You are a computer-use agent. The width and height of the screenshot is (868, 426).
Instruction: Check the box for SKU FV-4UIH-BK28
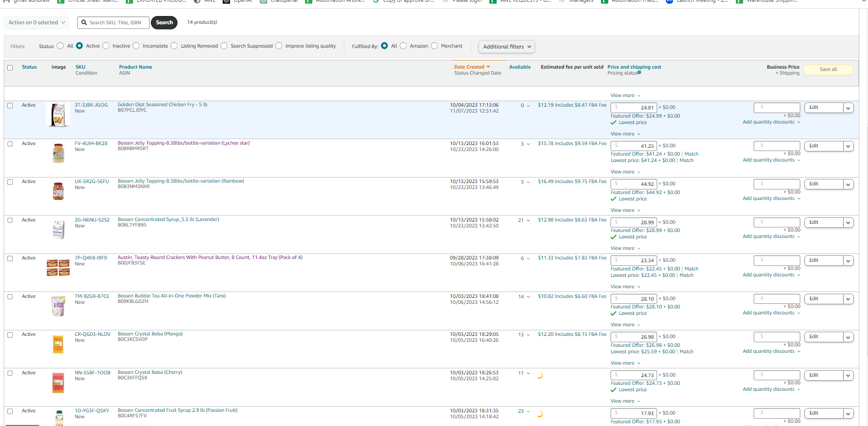[x=10, y=144]
